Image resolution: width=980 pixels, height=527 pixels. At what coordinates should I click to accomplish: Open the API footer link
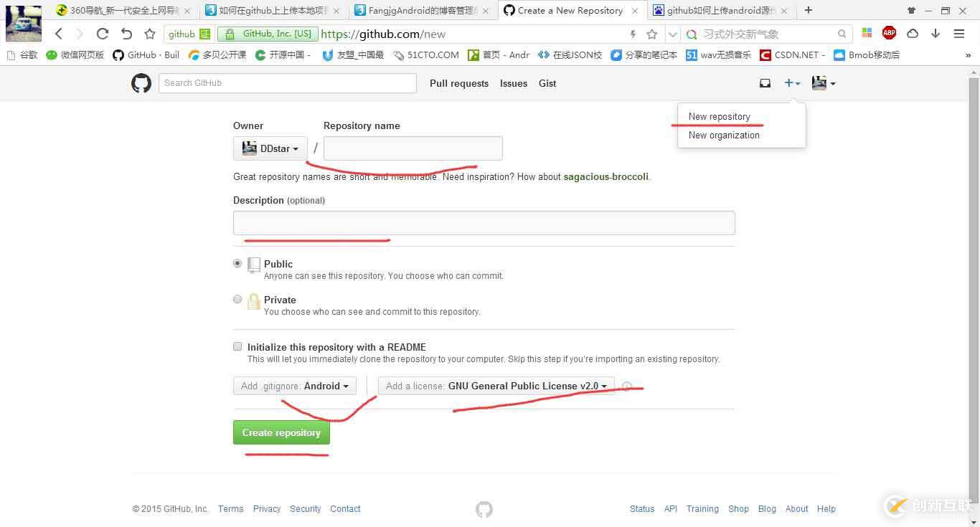[671, 509]
